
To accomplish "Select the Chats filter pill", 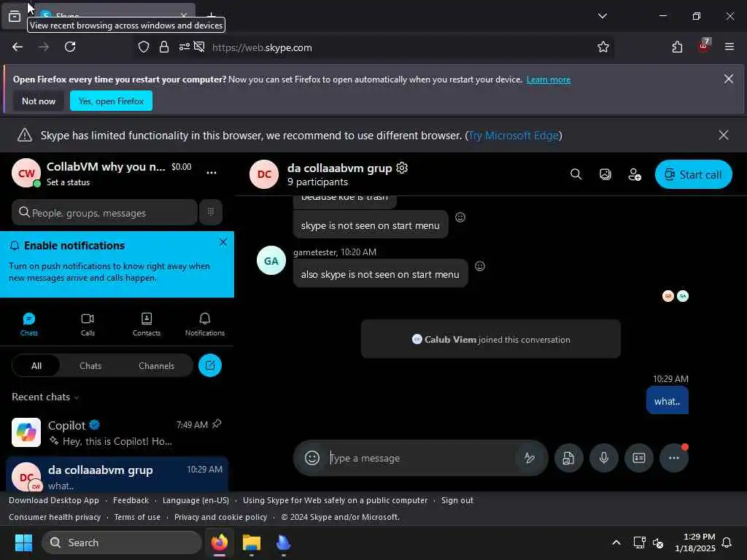I will coord(90,366).
